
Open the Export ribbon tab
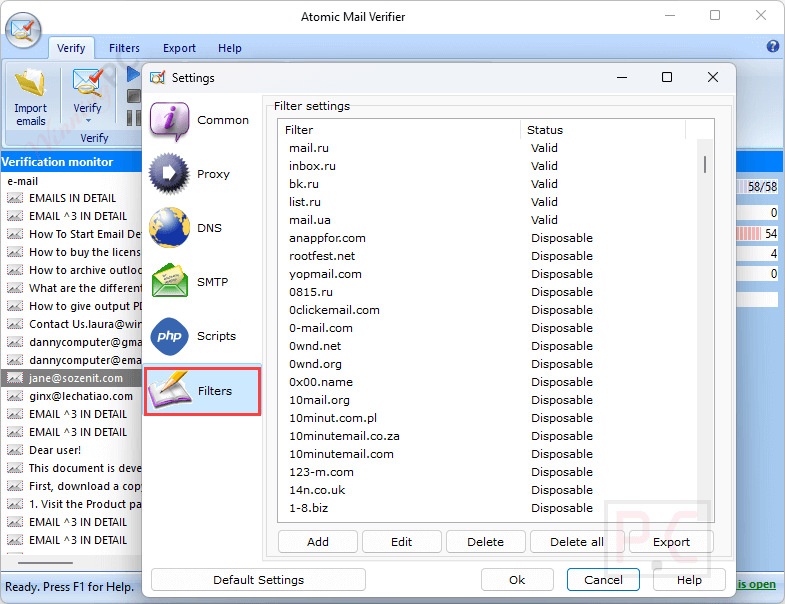(x=179, y=48)
